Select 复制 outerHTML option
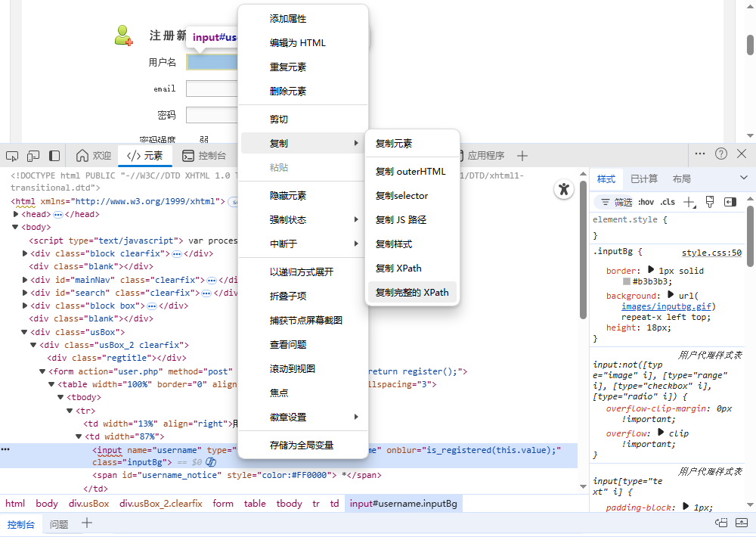Screen dimensions: 756x537 coord(412,171)
